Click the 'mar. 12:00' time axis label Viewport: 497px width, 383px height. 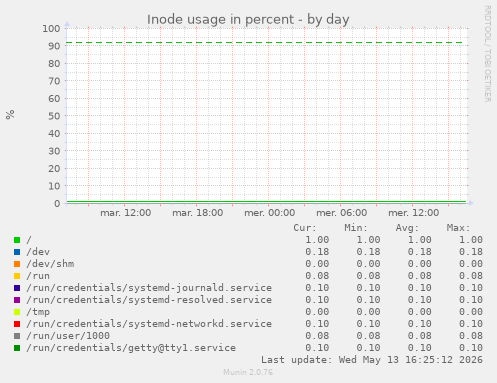(126, 213)
